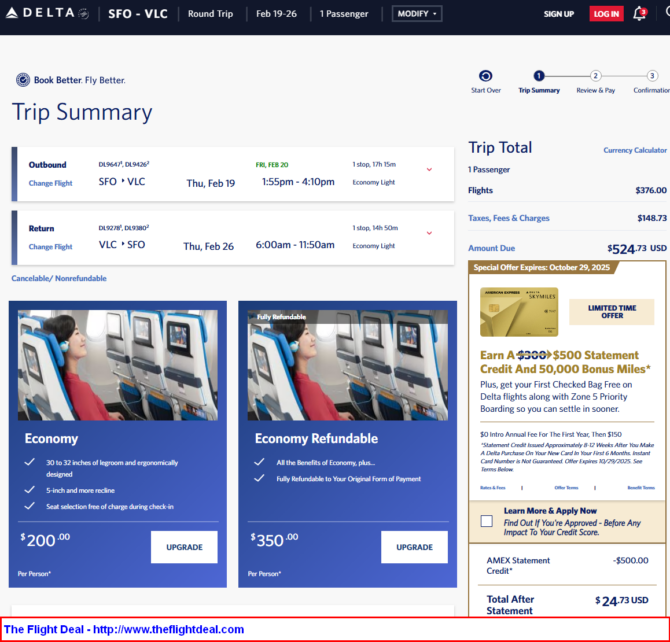This screenshot has width=670, height=642.
Task: Click UPGRADE on Economy Refundable card
Action: (414, 547)
